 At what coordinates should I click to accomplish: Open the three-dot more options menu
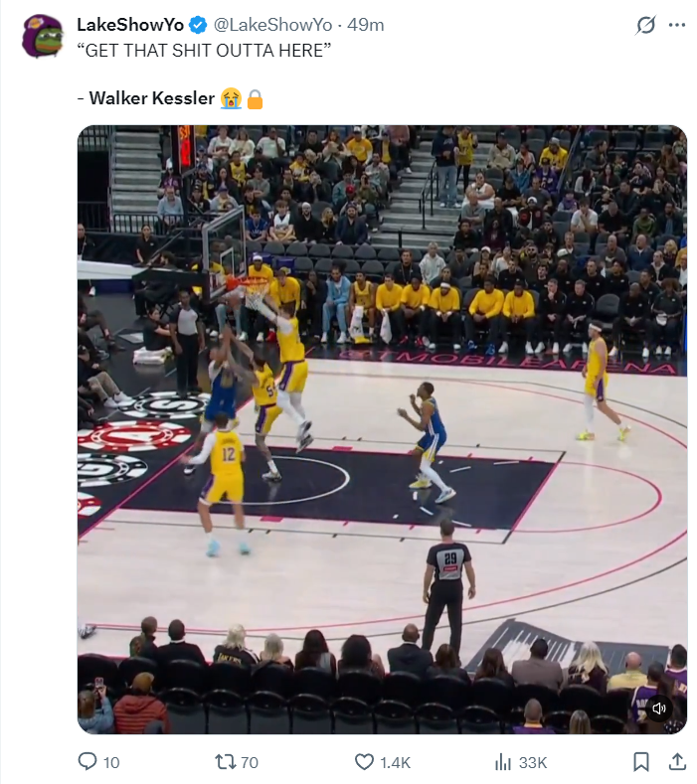(x=676, y=25)
